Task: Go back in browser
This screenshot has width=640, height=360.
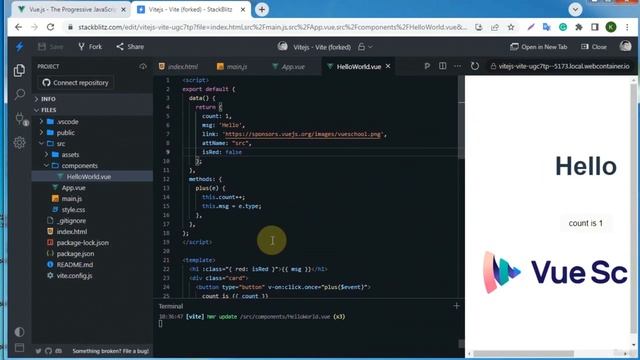Action: point(18,27)
